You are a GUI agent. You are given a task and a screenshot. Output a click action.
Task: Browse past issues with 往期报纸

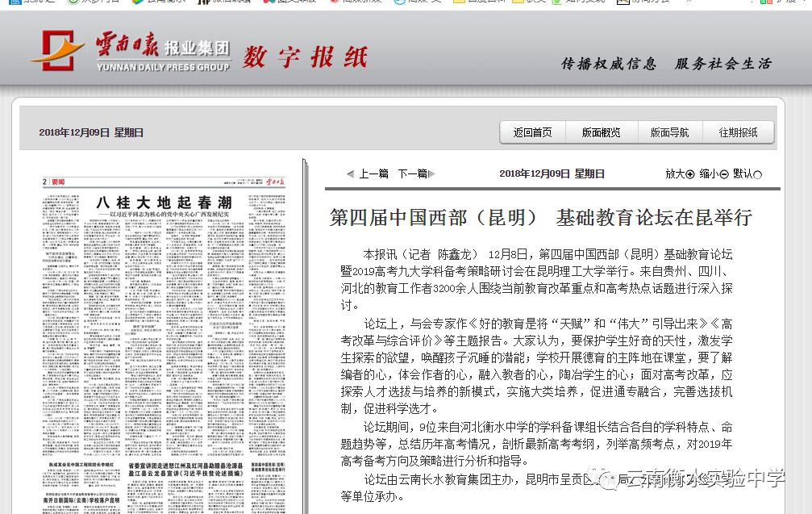pos(738,132)
